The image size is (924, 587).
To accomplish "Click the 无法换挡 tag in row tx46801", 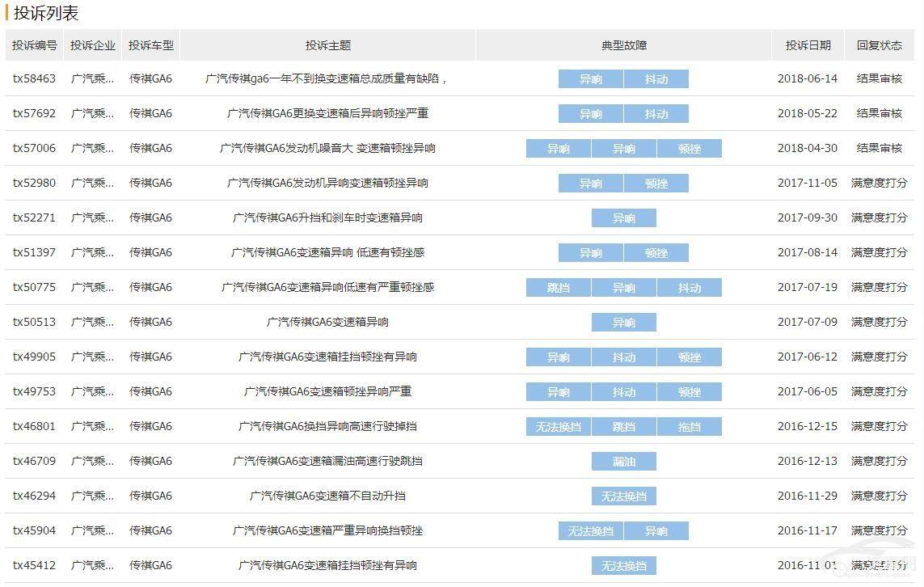I will [x=558, y=427].
